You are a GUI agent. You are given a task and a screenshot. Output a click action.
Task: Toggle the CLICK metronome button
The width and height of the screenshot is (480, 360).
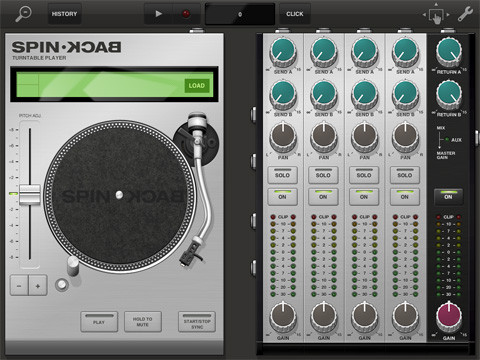(x=295, y=14)
